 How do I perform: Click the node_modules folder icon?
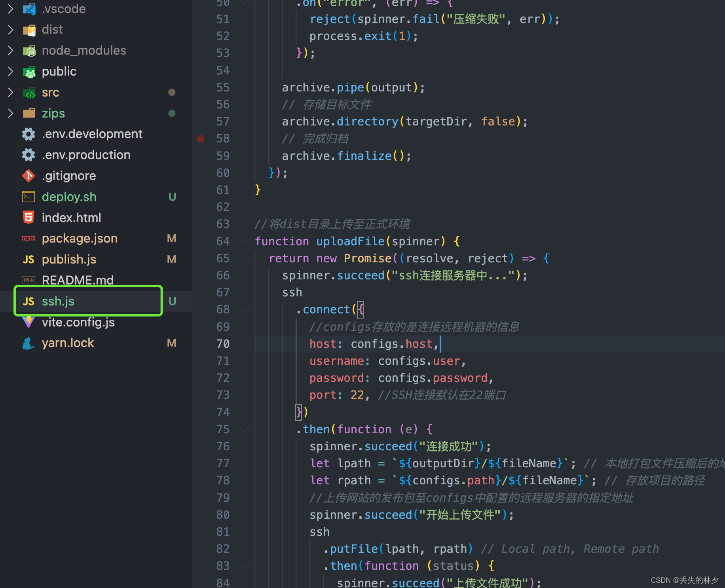(x=29, y=51)
